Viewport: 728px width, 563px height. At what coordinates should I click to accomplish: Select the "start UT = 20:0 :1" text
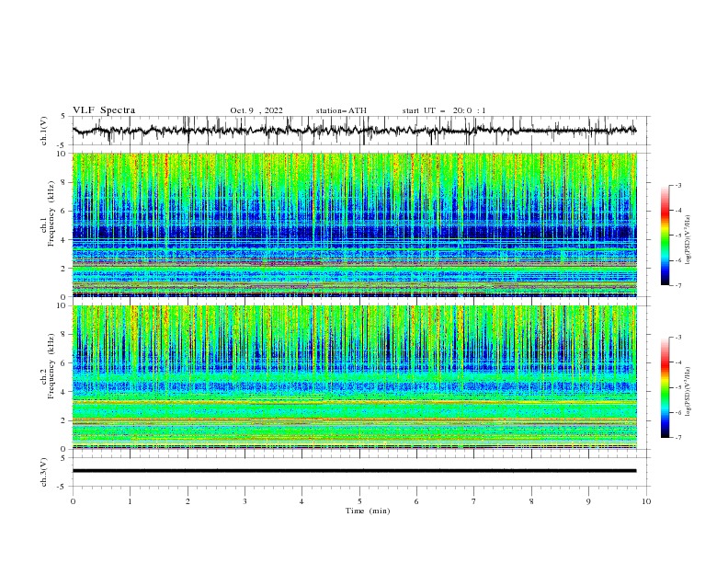(x=444, y=110)
